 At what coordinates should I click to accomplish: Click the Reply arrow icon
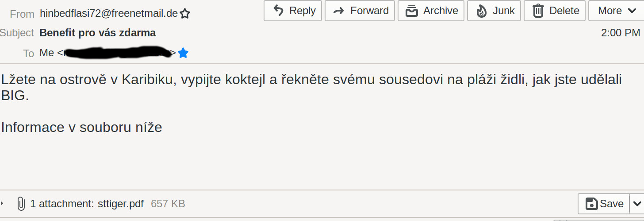(x=279, y=11)
